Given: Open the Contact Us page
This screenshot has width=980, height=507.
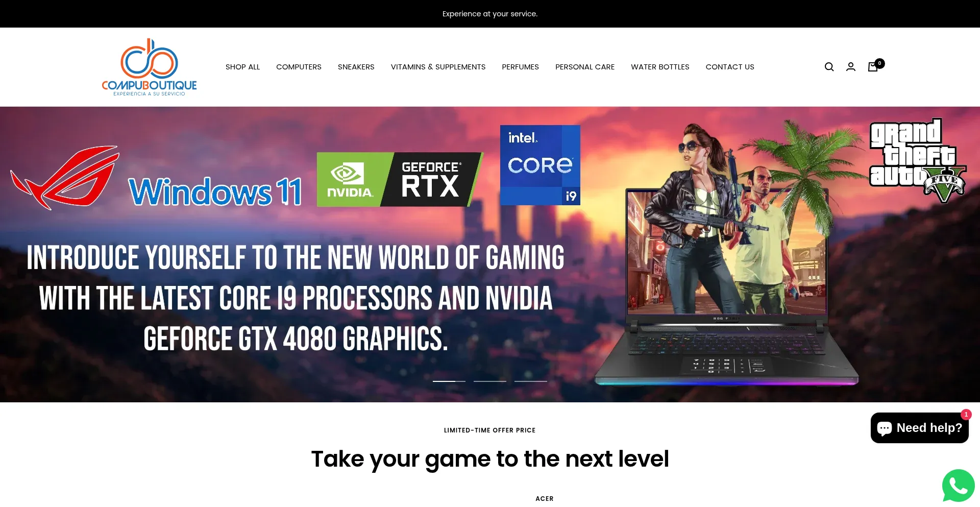Looking at the screenshot, I should (730, 67).
